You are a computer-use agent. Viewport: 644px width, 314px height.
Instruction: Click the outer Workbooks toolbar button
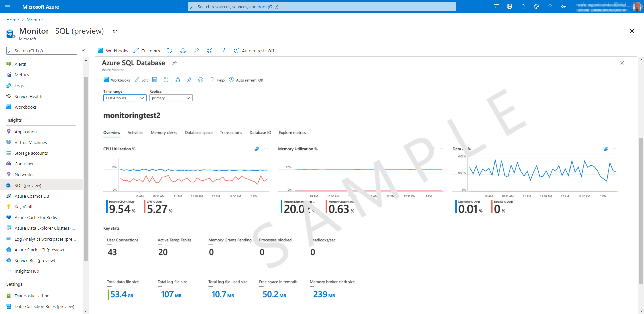[113, 51]
